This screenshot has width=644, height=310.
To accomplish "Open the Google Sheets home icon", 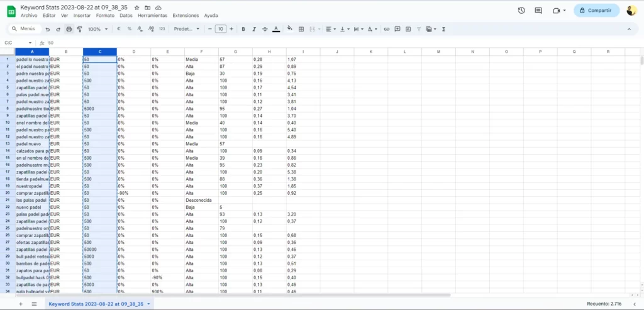I will (x=11, y=11).
